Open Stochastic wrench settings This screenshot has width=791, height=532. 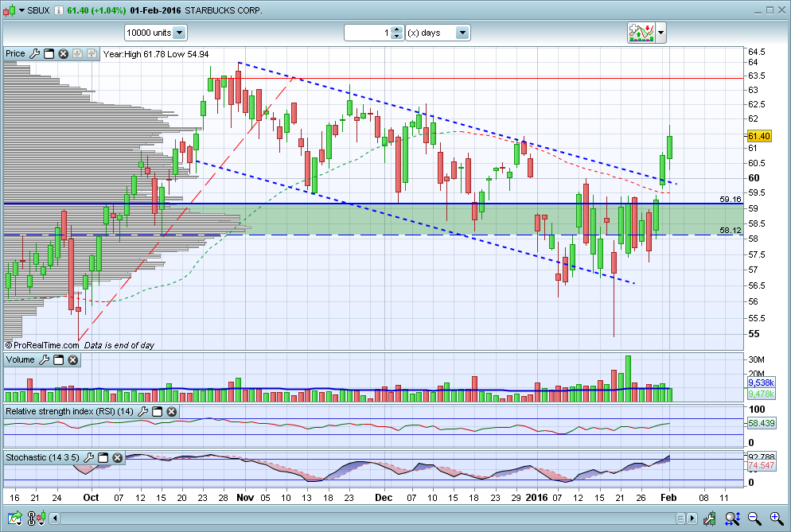[89, 457]
